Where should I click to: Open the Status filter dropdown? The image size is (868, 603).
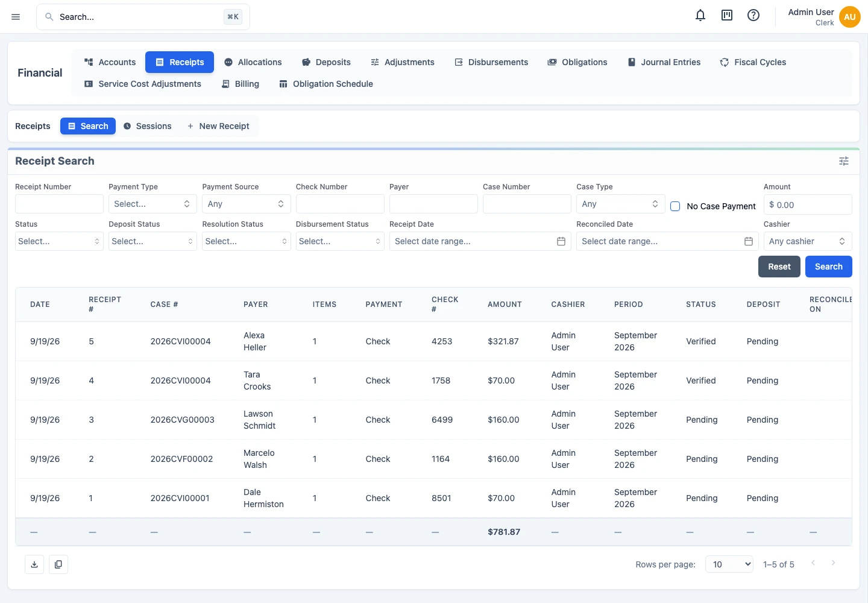point(59,241)
